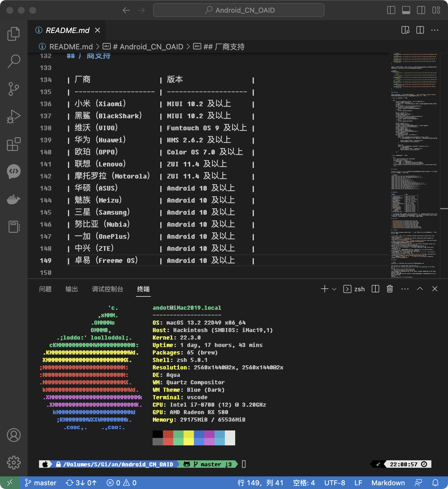The width and height of the screenshot is (448, 489).
Task: Open the Run and Debug view
Action: tap(13, 116)
